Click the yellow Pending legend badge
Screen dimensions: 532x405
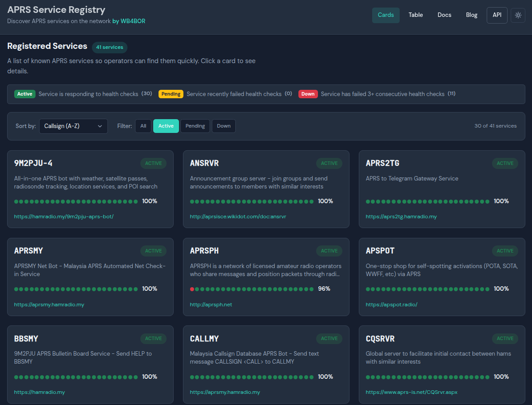(x=171, y=94)
